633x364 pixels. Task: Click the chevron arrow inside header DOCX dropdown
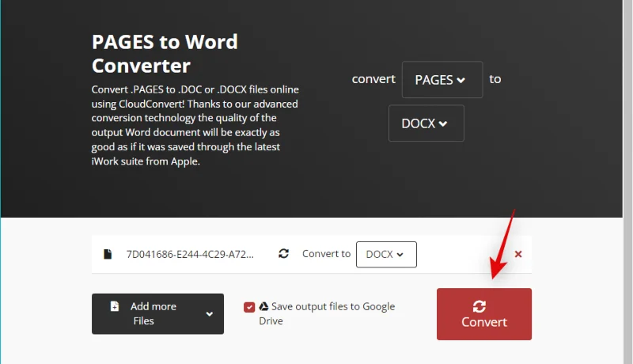tap(443, 124)
